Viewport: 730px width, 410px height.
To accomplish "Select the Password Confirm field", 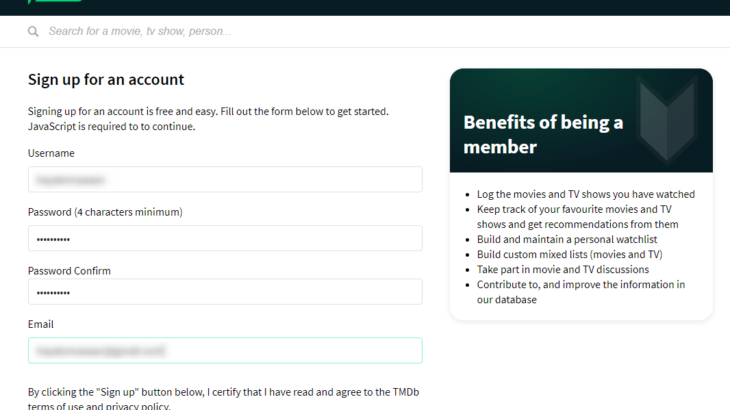I will (225, 292).
